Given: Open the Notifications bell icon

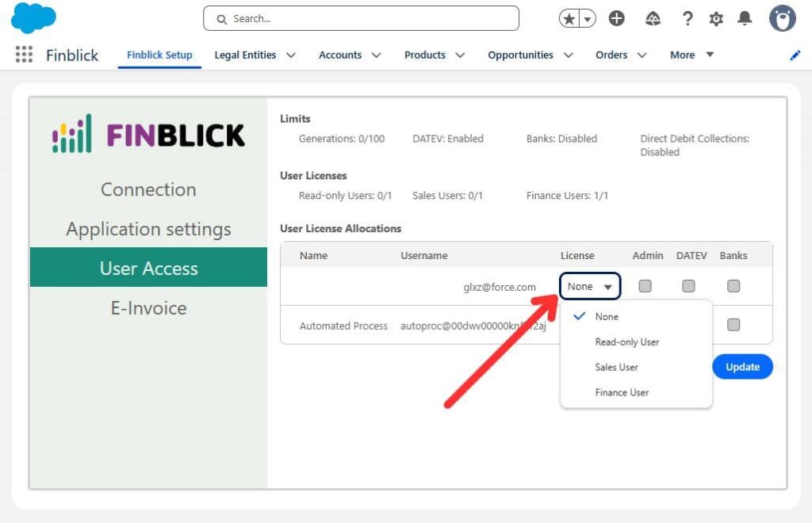Looking at the screenshot, I should 745,19.
